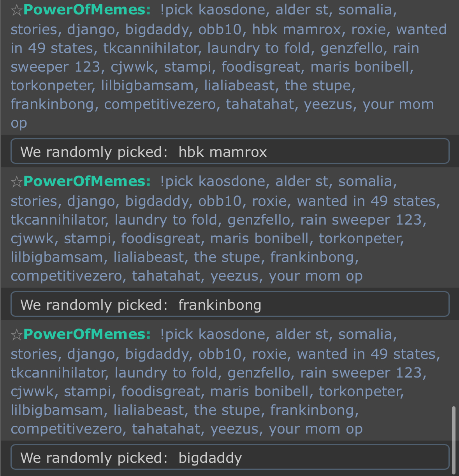The width and height of the screenshot is (459, 476).
Task: Click the picked name 'frankinbong' in the result box
Action: 220,305
